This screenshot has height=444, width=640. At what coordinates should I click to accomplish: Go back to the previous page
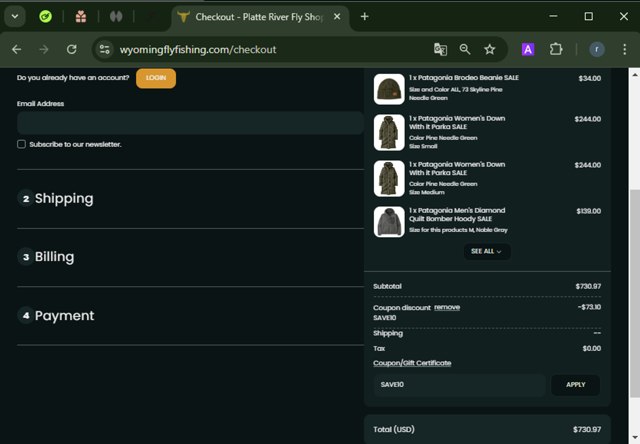17,50
